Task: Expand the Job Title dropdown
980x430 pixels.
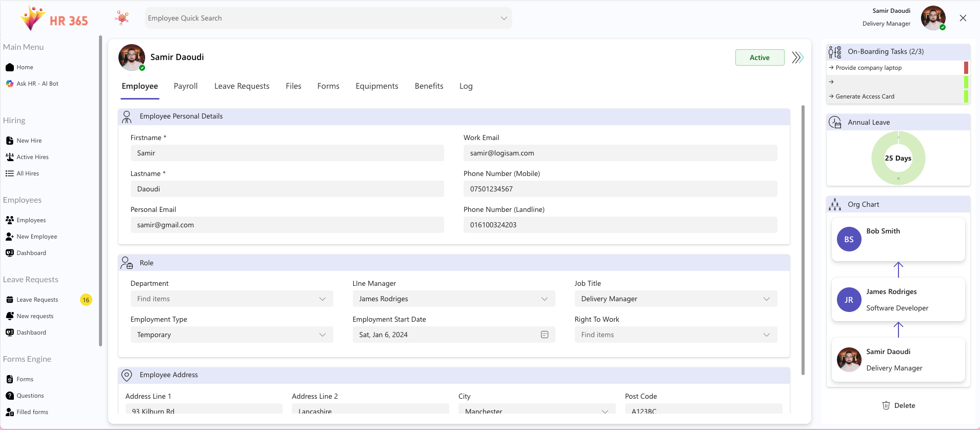Action: point(766,299)
